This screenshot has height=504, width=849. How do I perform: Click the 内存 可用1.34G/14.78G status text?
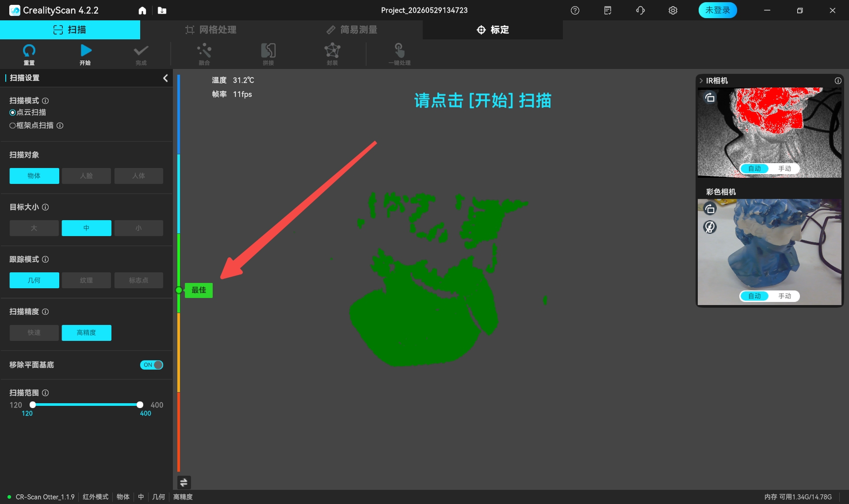tap(798, 497)
